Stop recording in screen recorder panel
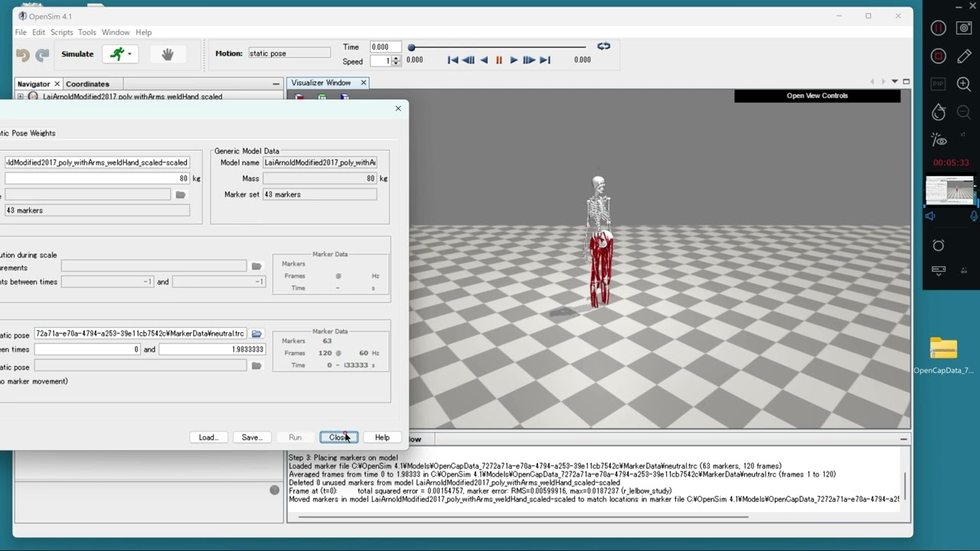This screenshot has height=551, width=980. [939, 56]
